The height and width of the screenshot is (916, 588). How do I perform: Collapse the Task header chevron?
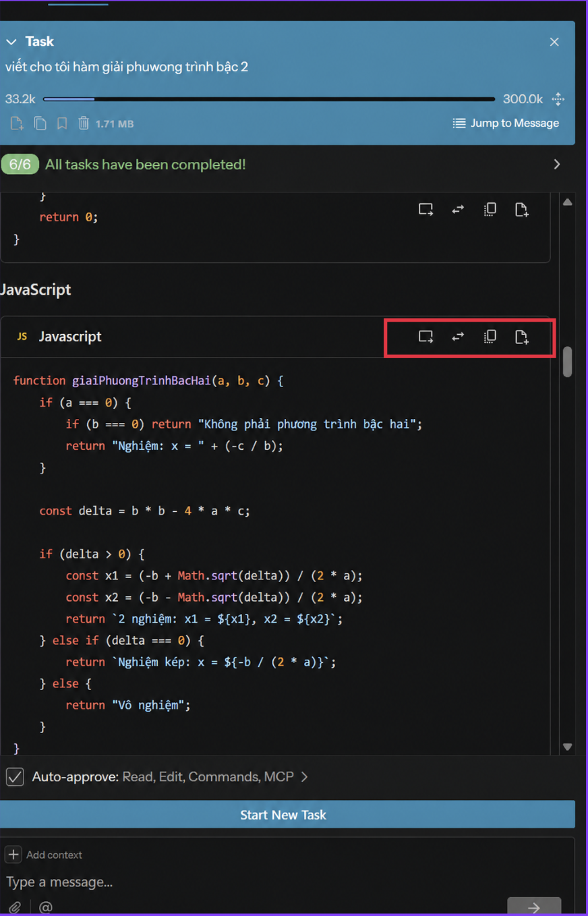coord(11,42)
